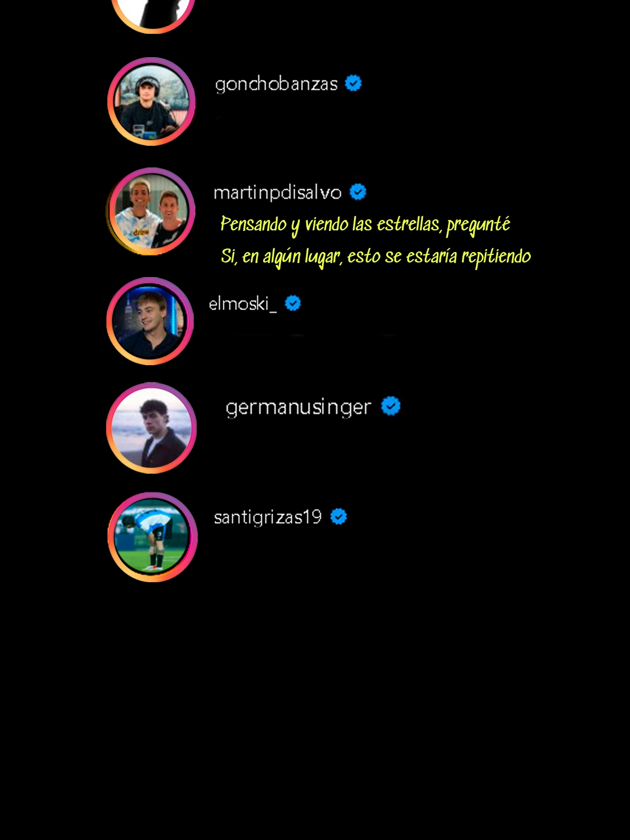
Task: Click the verified badge beside elmoski_
Action: click(x=293, y=303)
